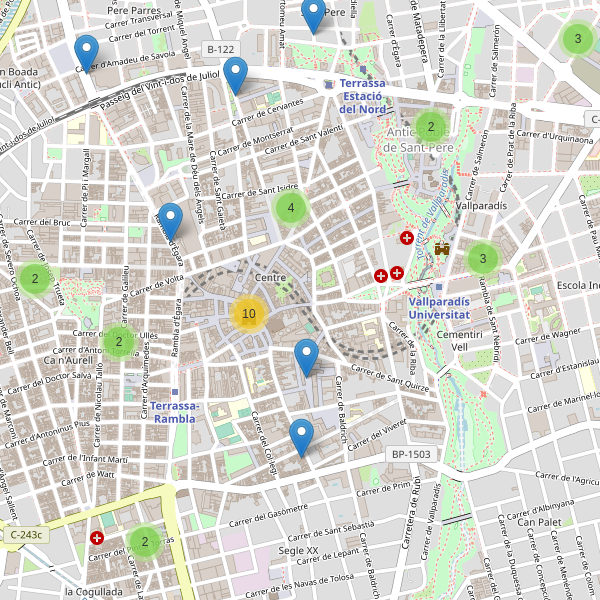This screenshot has width=600, height=600.
Task: Expand the cluster of 2 at Antic Poble de Sant Pere
Action: point(431,126)
